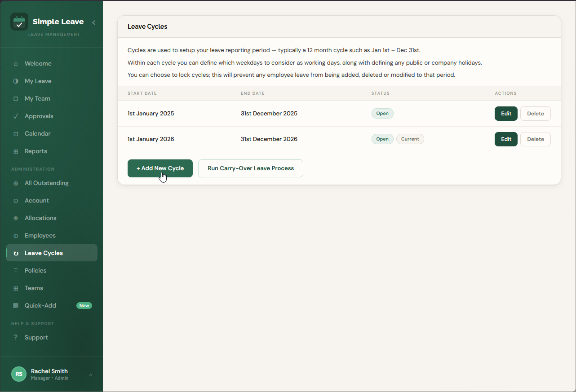Click the RS user avatar

19,374
